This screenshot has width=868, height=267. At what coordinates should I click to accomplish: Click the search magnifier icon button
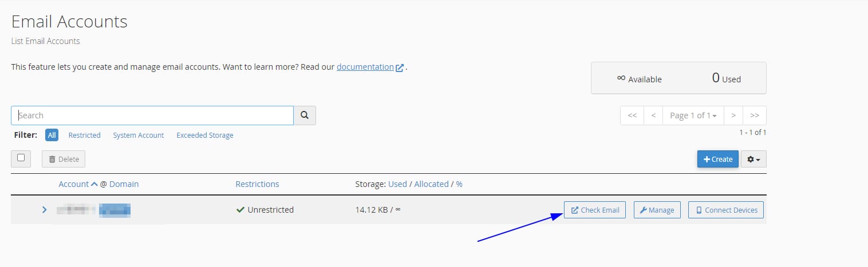point(305,115)
